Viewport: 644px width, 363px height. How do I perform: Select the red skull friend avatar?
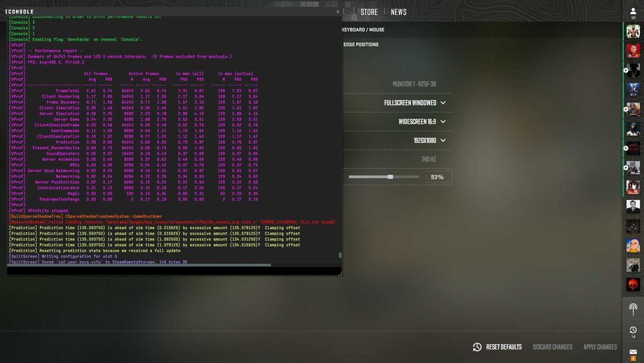click(633, 284)
